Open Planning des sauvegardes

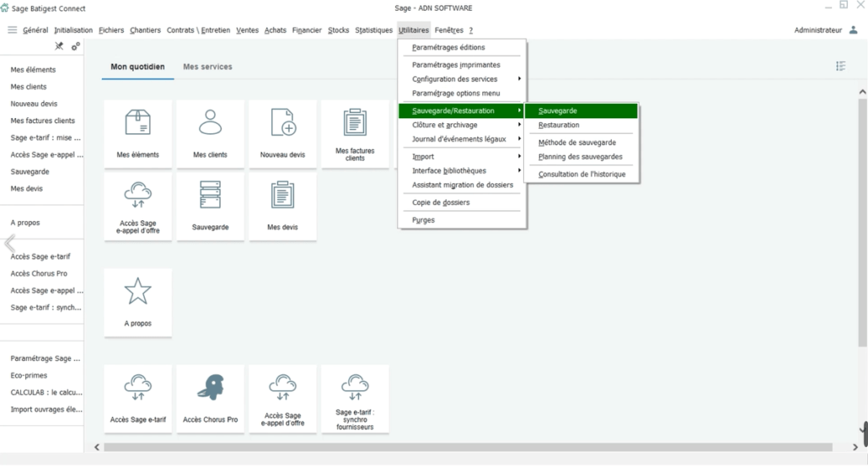tap(581, 157)
